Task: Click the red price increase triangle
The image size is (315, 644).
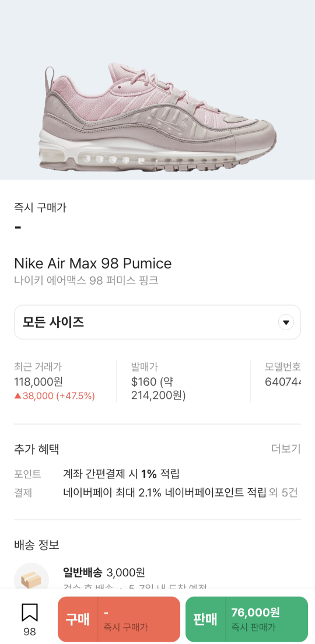Action: [x=17, y=396]
